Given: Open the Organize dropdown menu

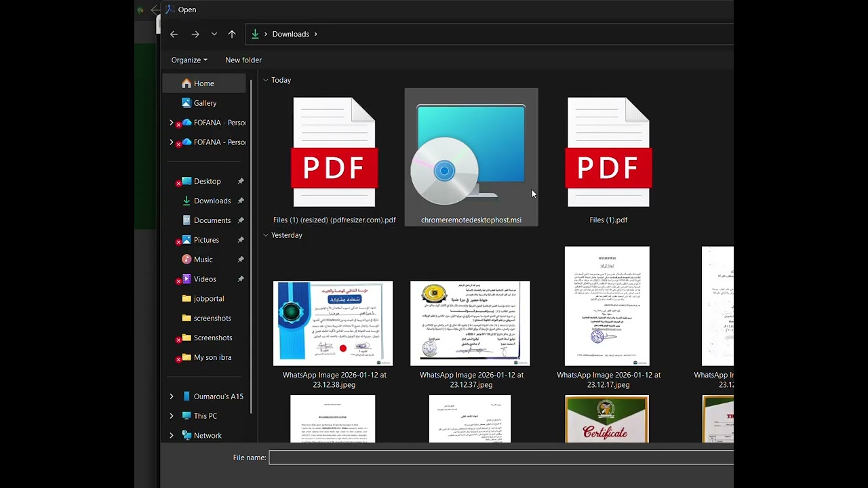Looking at the screenshot, I should click(x=189, y=60).
